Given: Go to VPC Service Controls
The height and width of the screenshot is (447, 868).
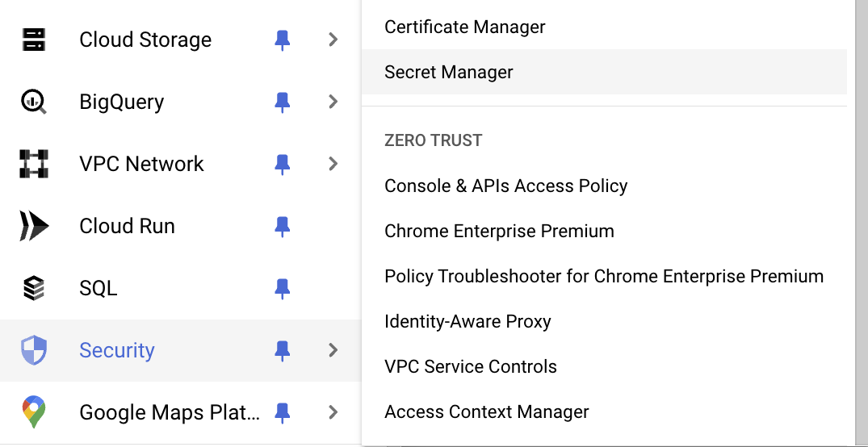Looking at the screenshot, I should [471, 366].
